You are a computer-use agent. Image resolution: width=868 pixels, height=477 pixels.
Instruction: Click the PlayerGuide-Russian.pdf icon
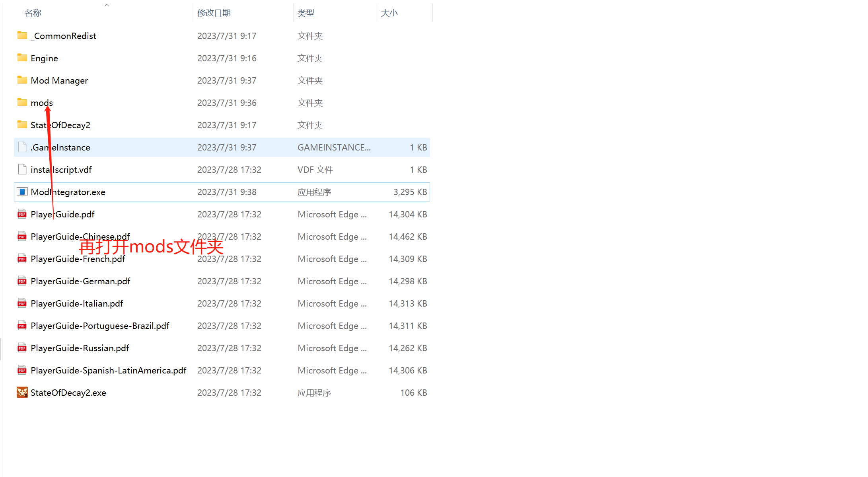[22, 348]
